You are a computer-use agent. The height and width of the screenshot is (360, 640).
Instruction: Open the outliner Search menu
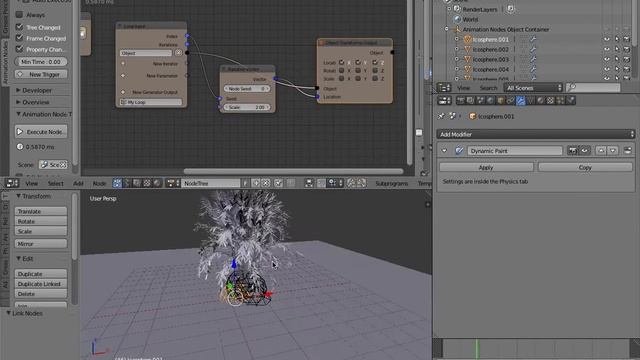[489, 88]
